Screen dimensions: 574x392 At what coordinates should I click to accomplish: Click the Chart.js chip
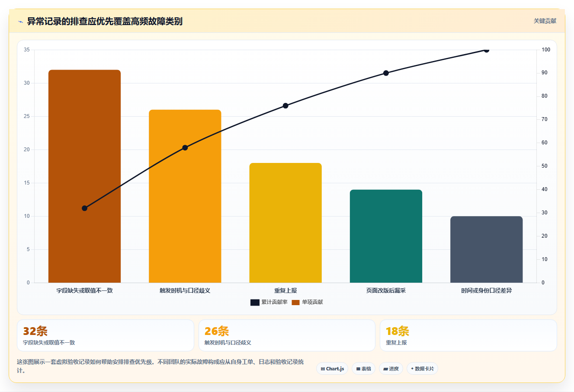332,369
